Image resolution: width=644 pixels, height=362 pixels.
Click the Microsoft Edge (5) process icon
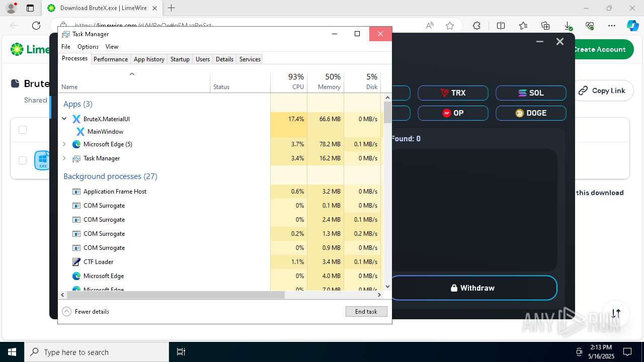76,144
